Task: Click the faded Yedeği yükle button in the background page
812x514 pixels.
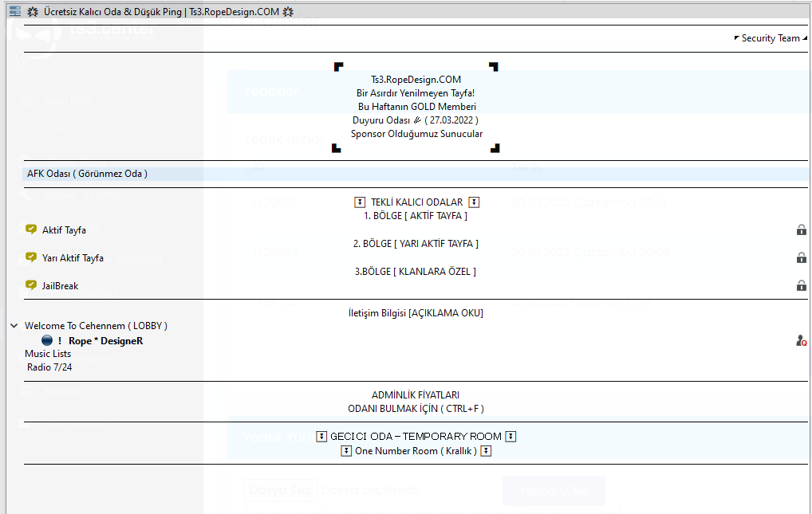Action: tap(554, 491)
